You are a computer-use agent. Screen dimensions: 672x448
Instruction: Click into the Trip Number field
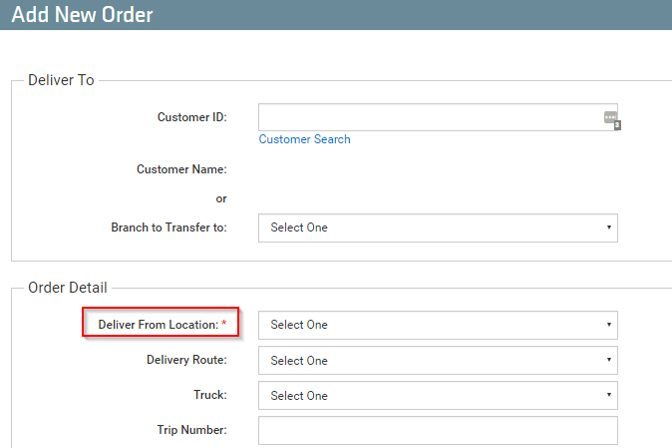coord(438,430)
